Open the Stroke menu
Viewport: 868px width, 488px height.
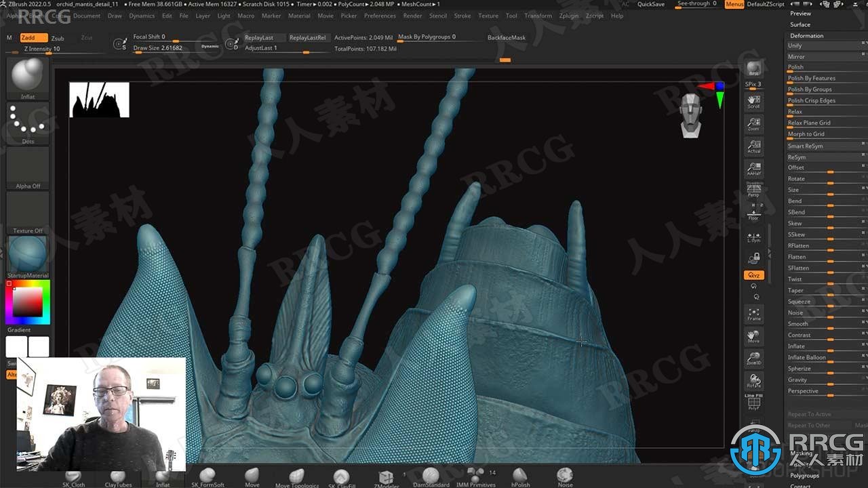(x=462, y=16)
